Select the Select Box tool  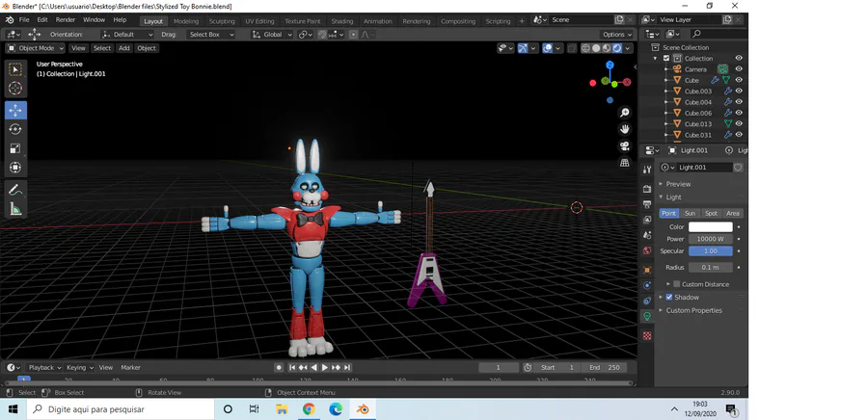[15, 69]
